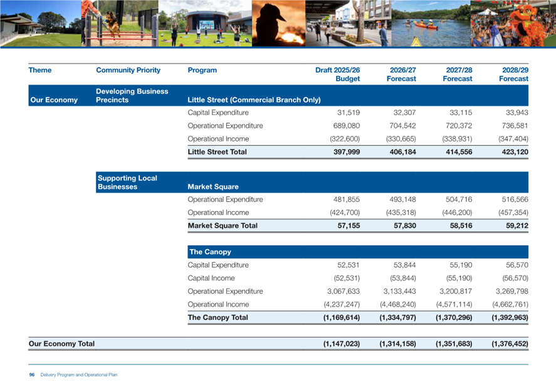This screenshot has width=556, height=392.
Task: Click the total value 397,999
Action: [347, 152]
